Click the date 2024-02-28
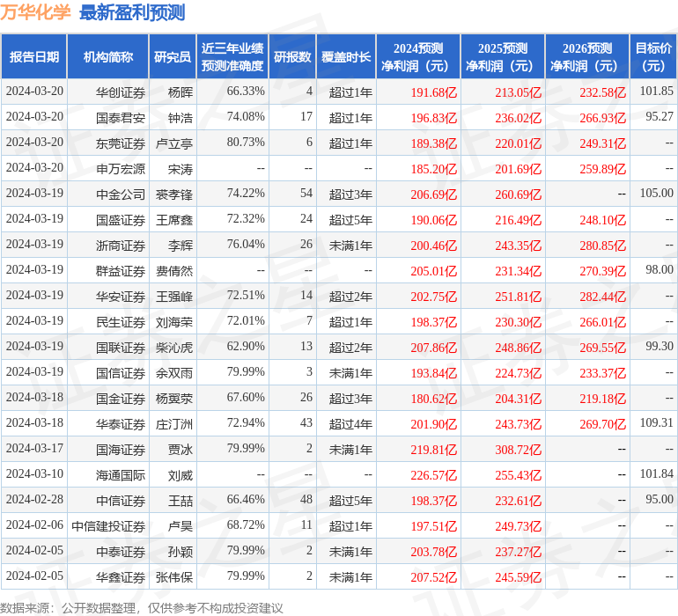 pos(34,499)
